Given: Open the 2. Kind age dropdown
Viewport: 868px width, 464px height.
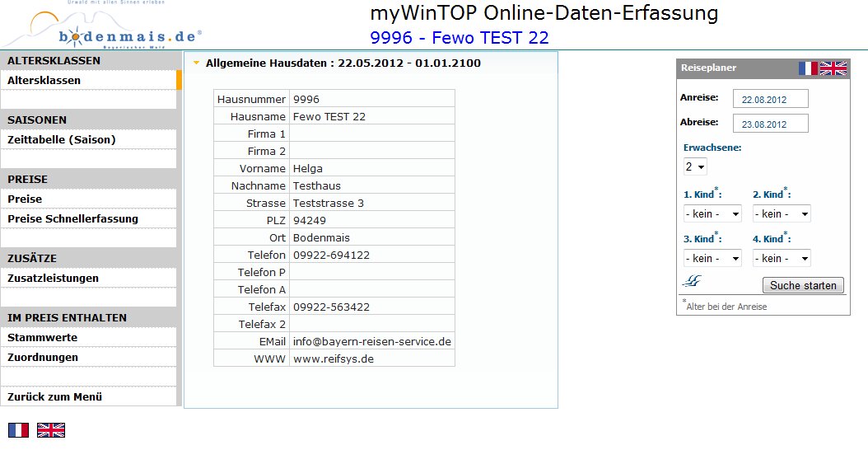Looking at the screenshot, I should click(x=782, y=213).
